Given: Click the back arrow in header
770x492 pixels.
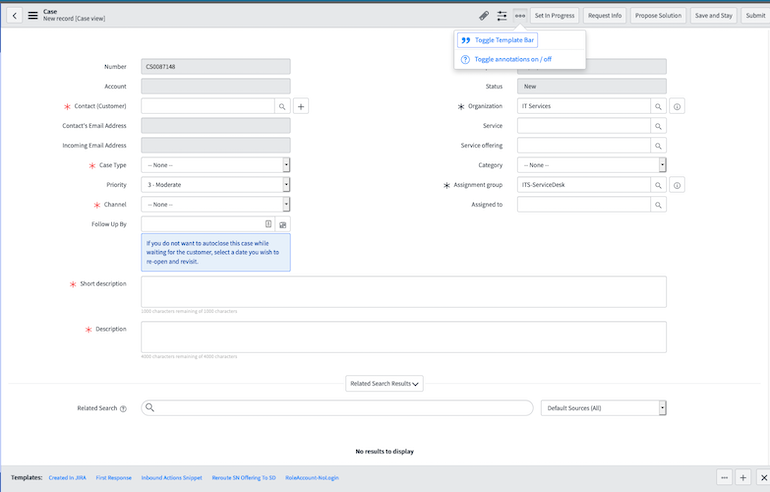Looking at the screenshot, I should point(14,15).
